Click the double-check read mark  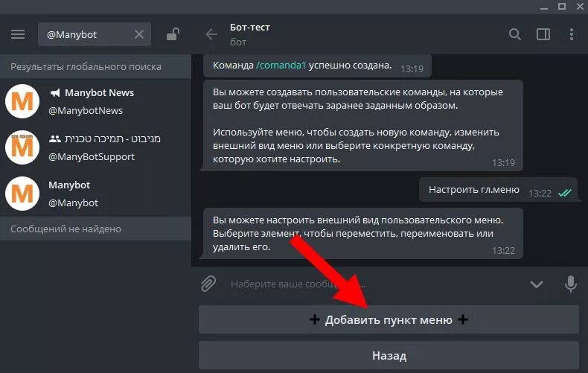[x=565, y=194]
